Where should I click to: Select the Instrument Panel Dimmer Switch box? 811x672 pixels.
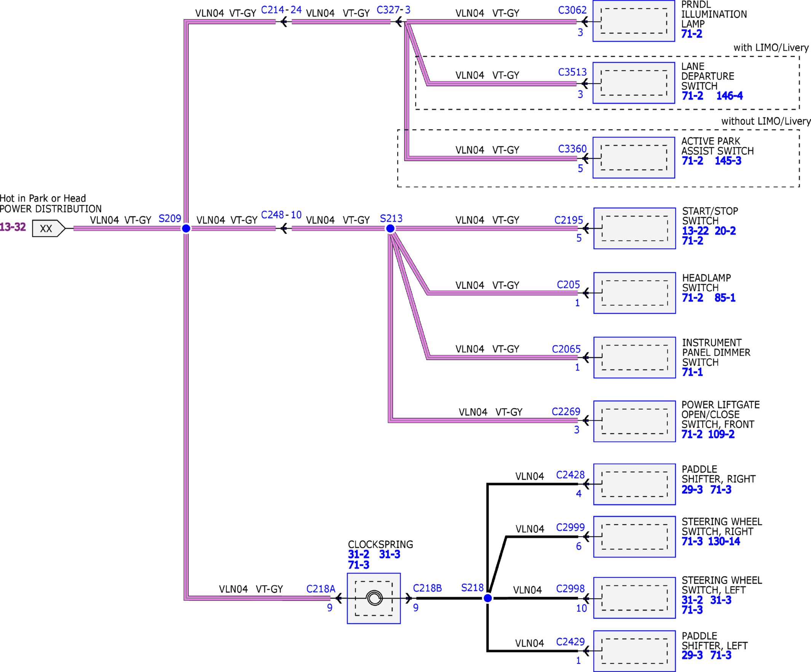tap(634, 358)
